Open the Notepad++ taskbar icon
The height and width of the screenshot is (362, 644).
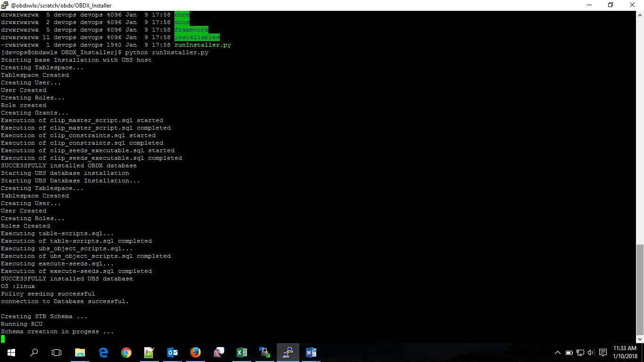[149, 352]
